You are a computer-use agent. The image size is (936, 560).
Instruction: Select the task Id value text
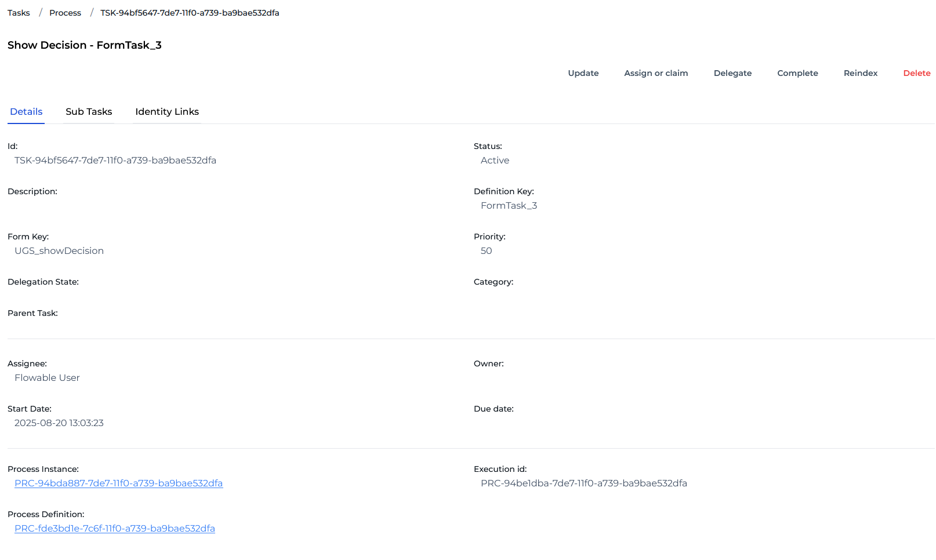pyautogui.click(x=115, y=160)
